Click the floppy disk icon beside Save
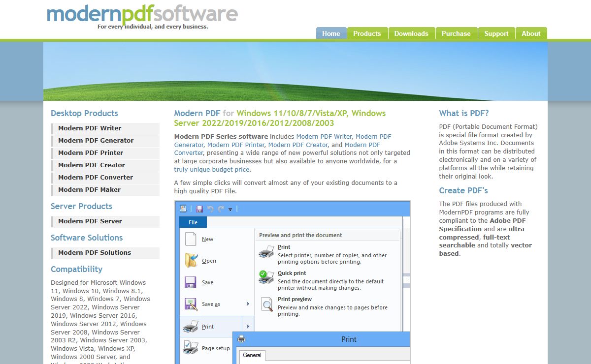591x364 pixels. [191, 282]
